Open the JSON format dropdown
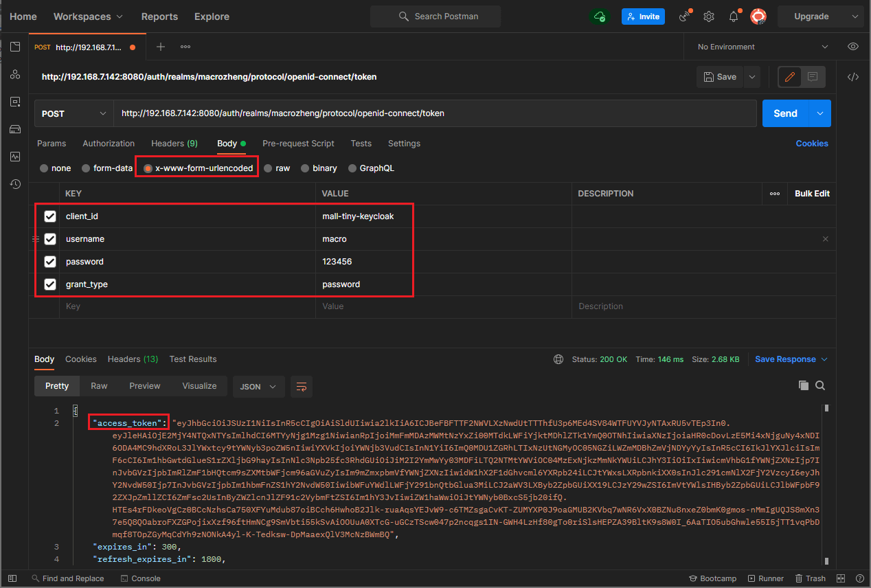 click(x=258, y=387)
